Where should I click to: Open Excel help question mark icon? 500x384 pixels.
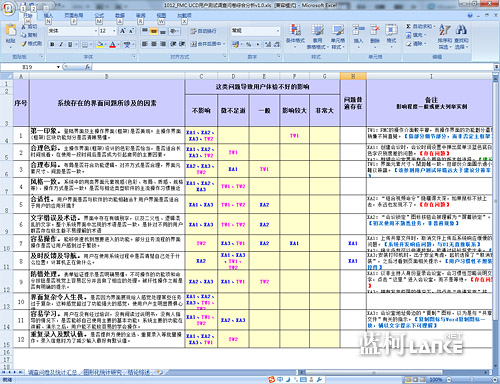point(470,15)
